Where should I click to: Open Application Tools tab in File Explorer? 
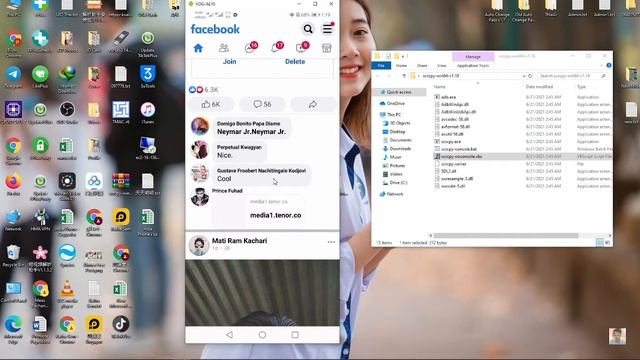point(473,66)
